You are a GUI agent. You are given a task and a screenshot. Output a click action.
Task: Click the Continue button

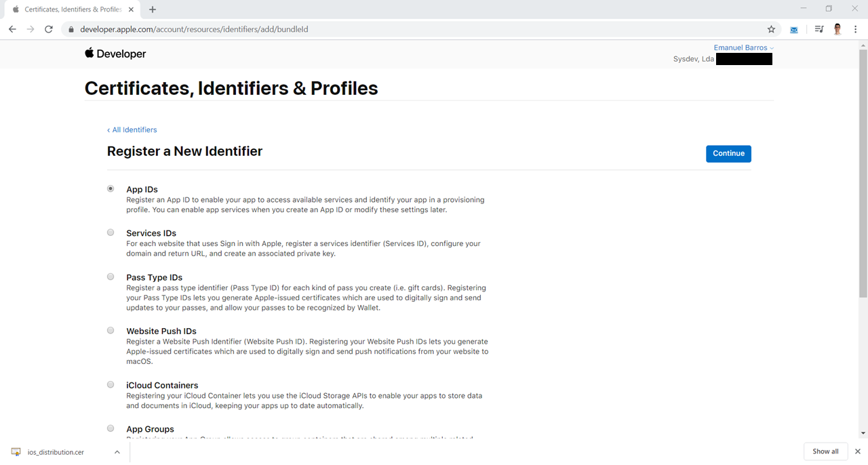pos(728,153)
